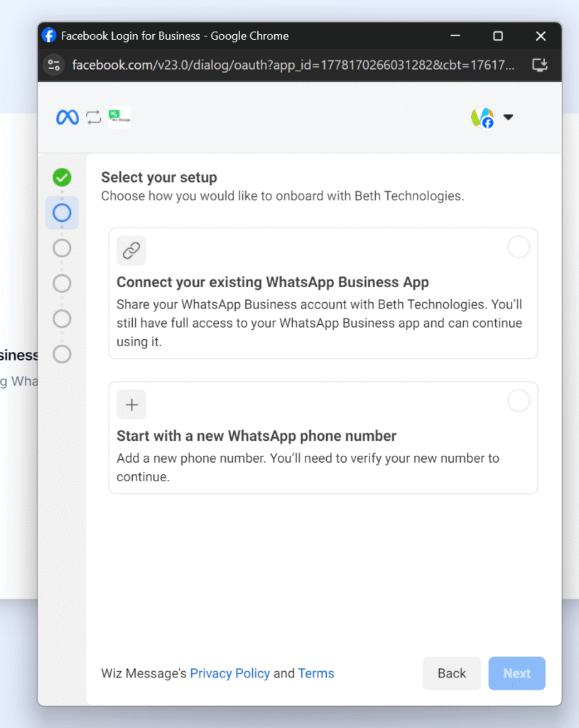
Task: Click the install app icon in address bar
Action: coord(540,65)
